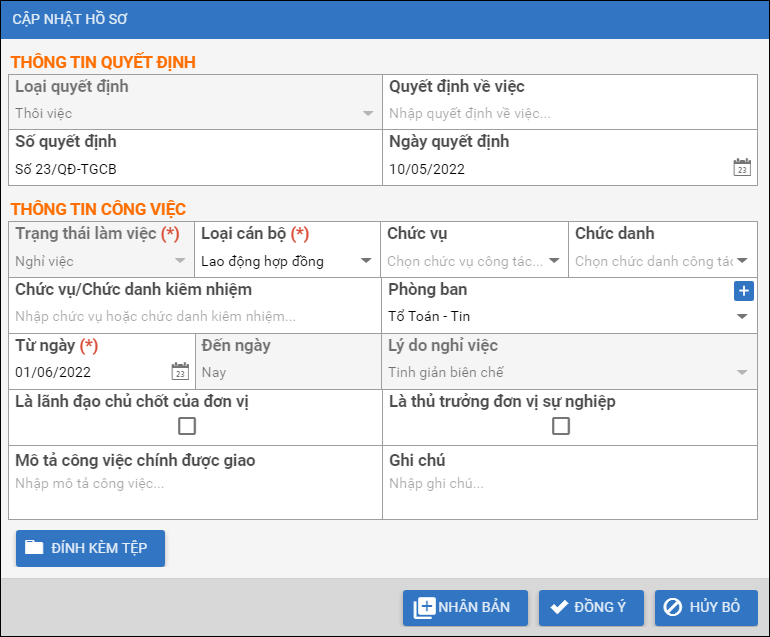Open calendar picker for Ngày quyết định
Screen dimensions: 770x637
(x=741, y=168)
